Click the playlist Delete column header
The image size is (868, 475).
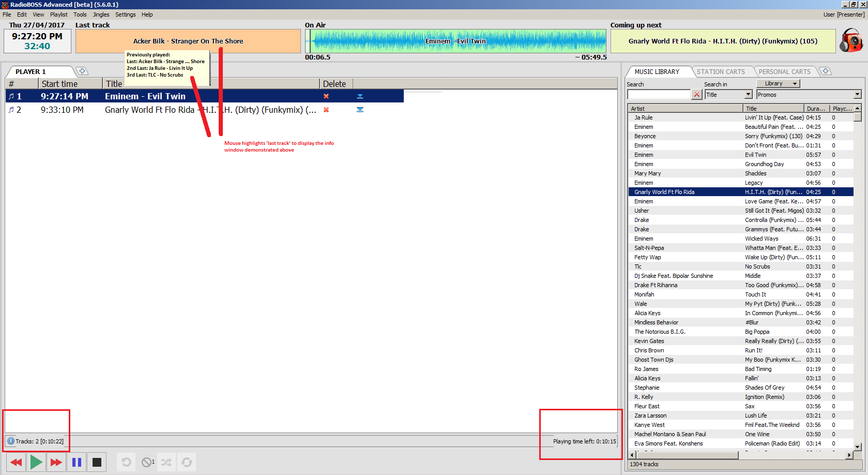click(336, 84)
